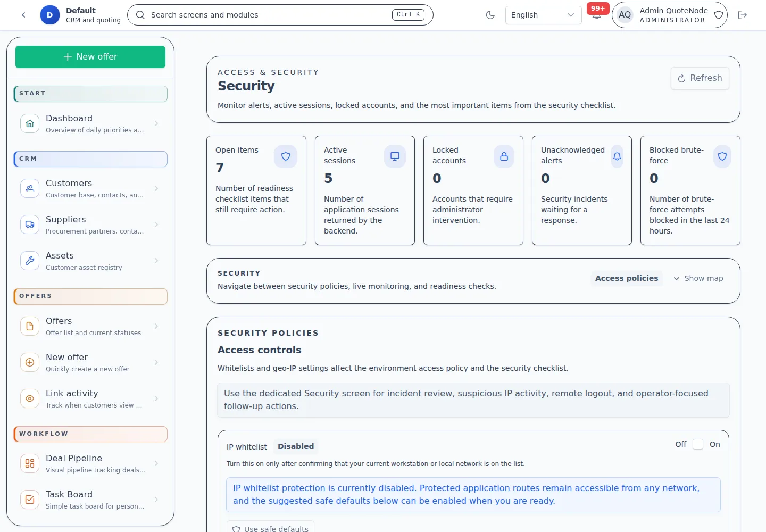Click the Ctrl K shortcut badge
Viewport: 766px width, 532px height.
tap(409, 15)
